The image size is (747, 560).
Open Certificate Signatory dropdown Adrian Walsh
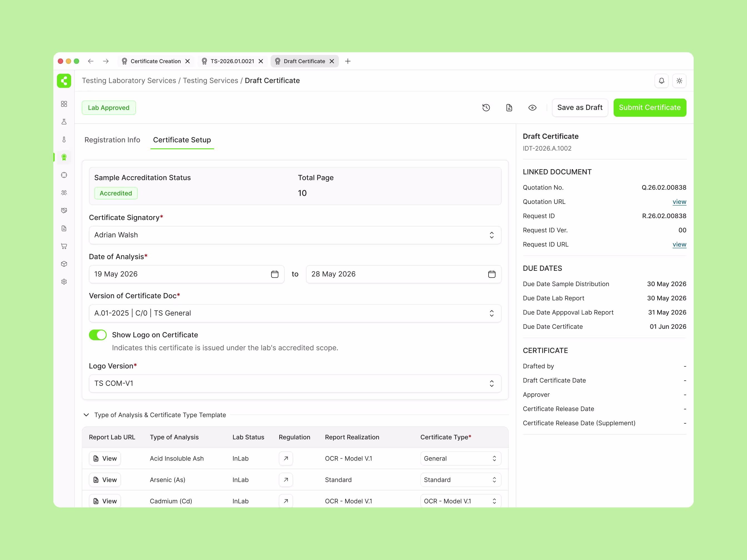click(x=295, y=235)
